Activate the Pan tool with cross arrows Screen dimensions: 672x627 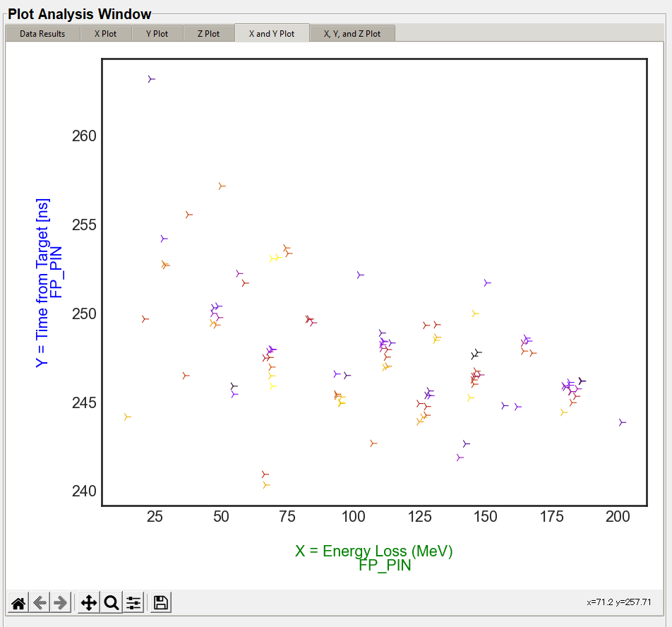click(89, 602)
